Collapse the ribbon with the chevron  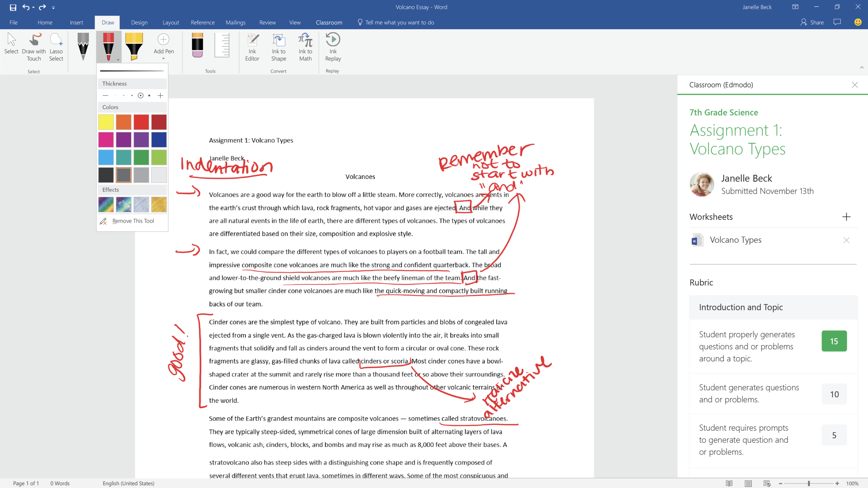(x=861, y=68)
